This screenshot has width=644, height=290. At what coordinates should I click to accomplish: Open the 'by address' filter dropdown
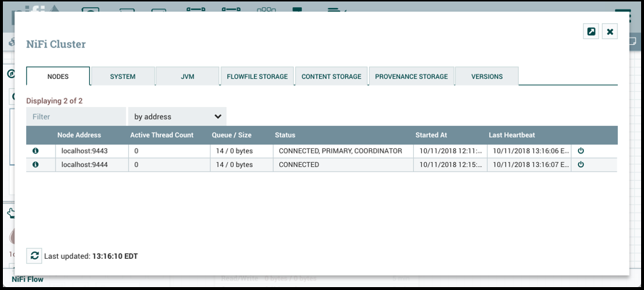point(177,116)
